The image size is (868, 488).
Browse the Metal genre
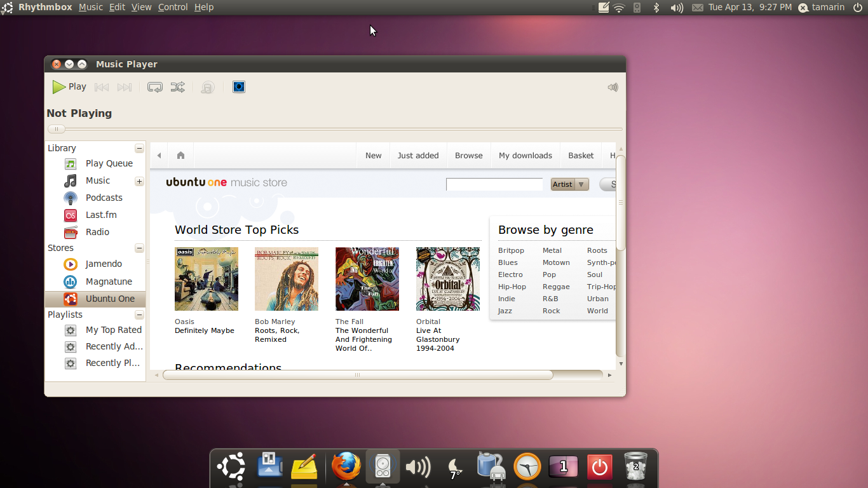pos(552,250)
